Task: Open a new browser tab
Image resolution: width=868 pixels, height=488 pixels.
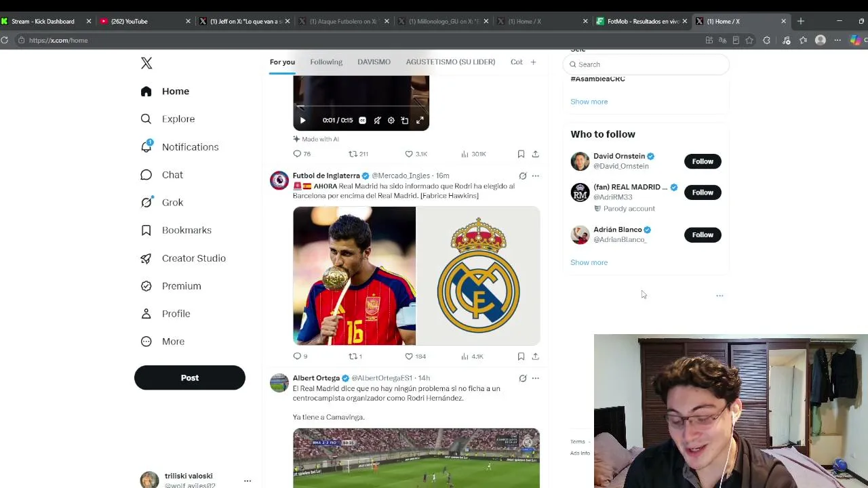Action: (x=801, y=21)
